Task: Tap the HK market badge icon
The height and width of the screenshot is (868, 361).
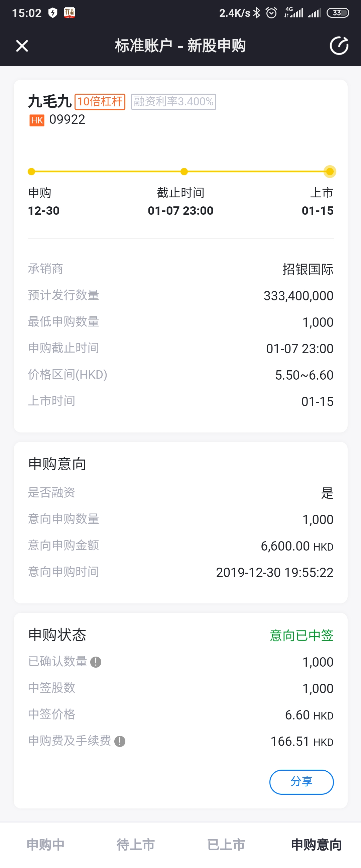Action: coord(37,120)
